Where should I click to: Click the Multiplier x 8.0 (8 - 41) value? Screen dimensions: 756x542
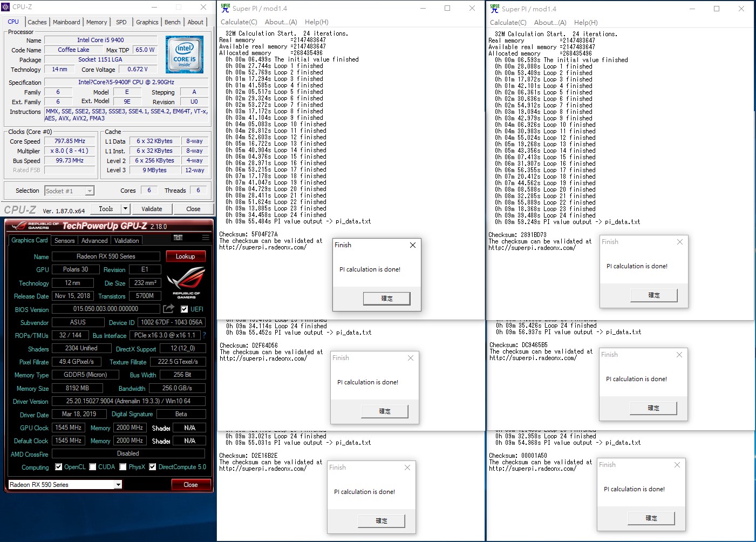[70, 151]
